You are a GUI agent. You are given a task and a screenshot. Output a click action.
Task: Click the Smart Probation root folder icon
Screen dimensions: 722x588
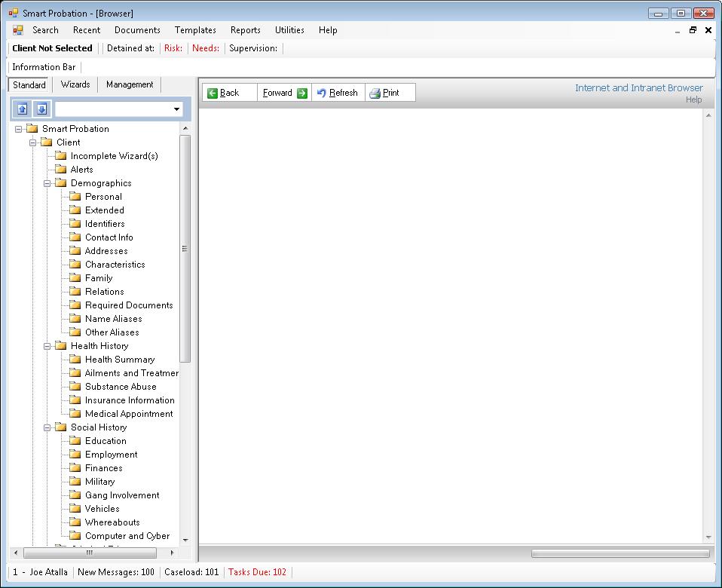(32, 128)
